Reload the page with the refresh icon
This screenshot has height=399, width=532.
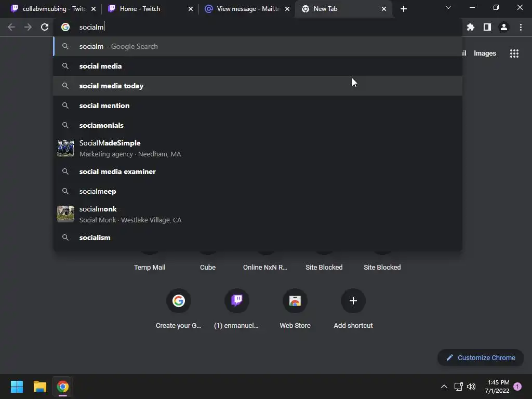[x=45, y=27]
